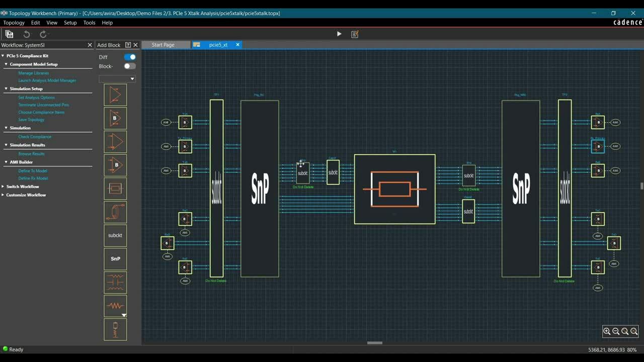Open Define Rx Model
The width and height of the screenshot is (644, 362).
click(33, 178)
